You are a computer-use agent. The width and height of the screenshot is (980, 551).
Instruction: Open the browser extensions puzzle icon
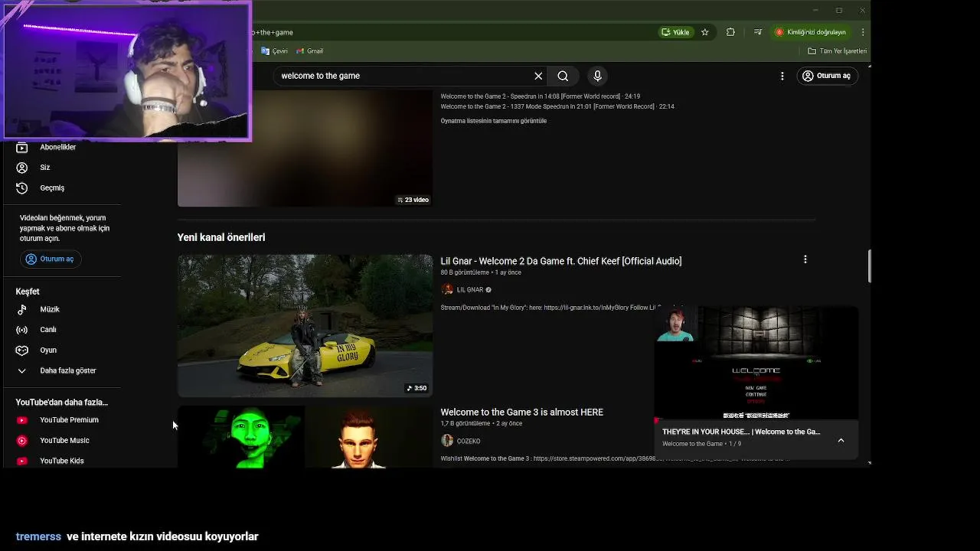(730, 32)
